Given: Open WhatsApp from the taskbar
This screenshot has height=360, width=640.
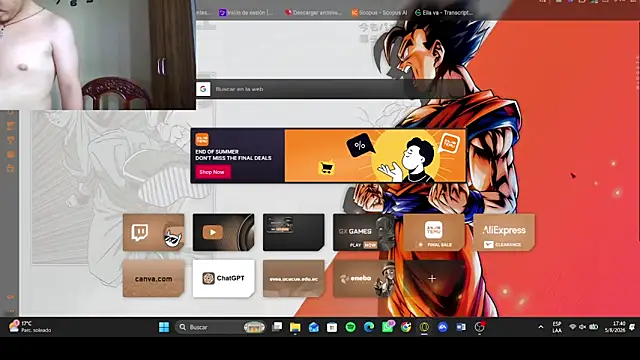Looking at the screenshot, I should 388,327.
